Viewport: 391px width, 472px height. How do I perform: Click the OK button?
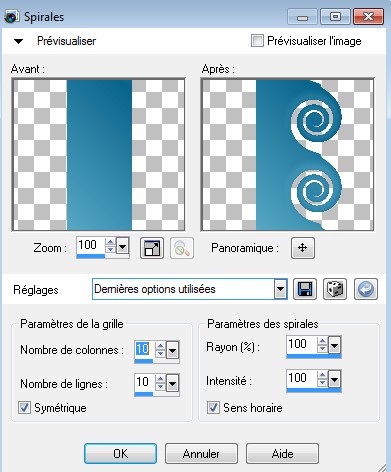tap(120, 453)
